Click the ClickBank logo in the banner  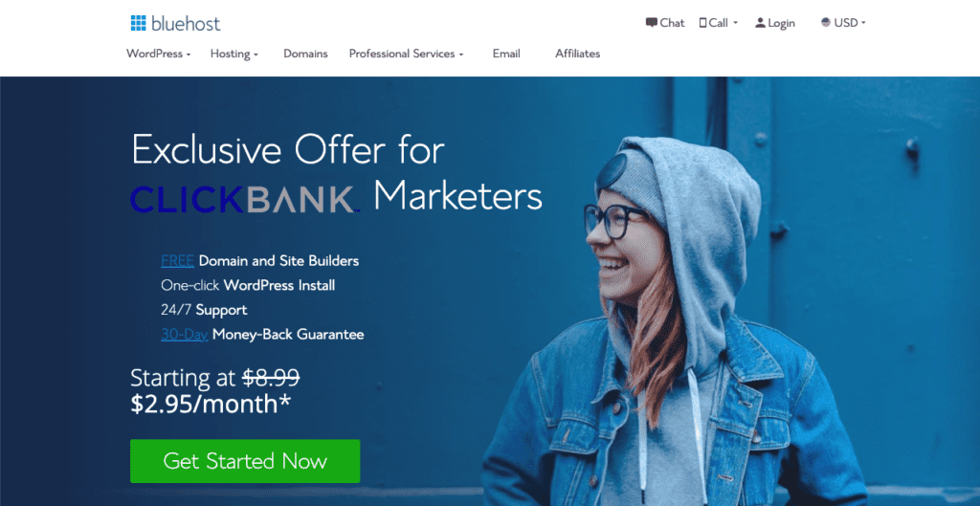(x=243, y=199)
